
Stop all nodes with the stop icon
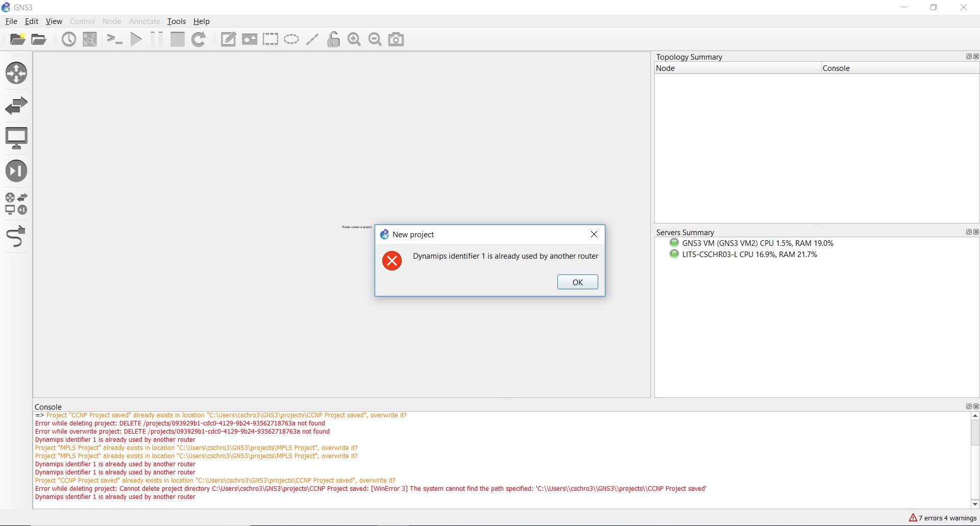point(177,39)
